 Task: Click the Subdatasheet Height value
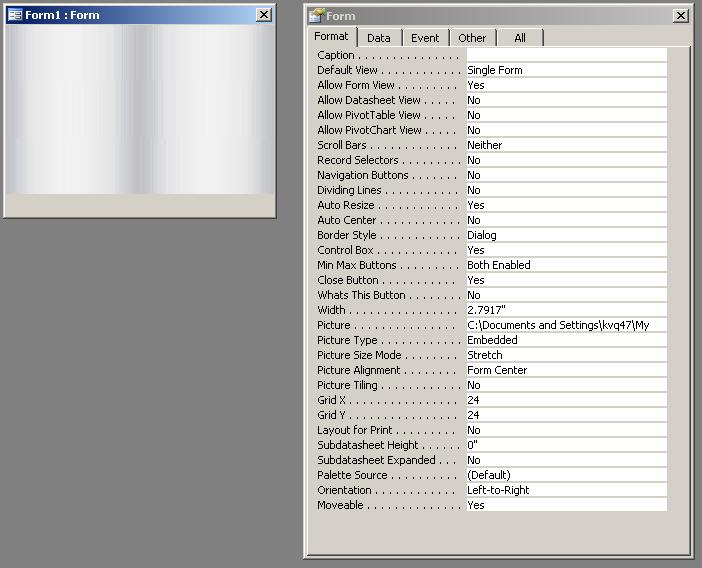point(566,445)
